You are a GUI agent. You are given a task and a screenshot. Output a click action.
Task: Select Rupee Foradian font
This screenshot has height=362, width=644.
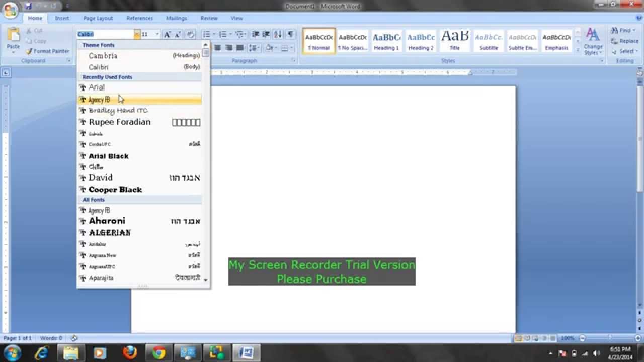click(x=140, y=122)
